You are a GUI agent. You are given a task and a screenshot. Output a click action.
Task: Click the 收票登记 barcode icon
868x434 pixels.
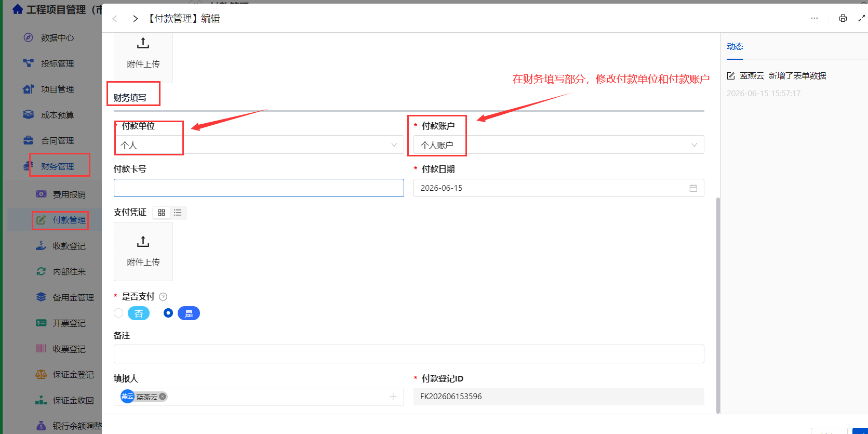41,348
